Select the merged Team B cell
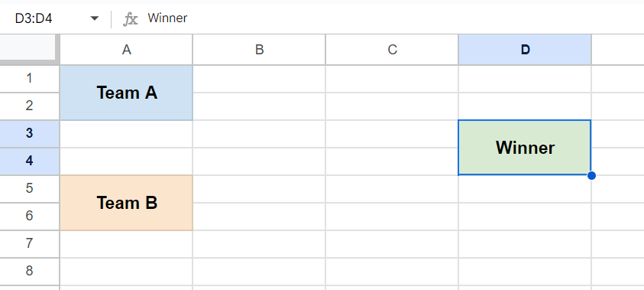 tap(127, 203)
